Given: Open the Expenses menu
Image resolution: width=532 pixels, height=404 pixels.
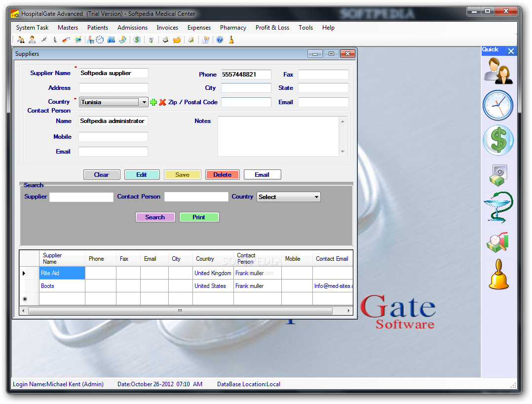Looking at the screenshot, I should (199, 28).
